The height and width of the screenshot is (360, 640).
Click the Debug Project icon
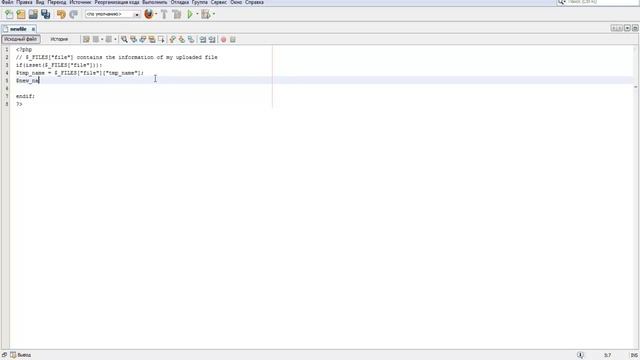point(206,14)
